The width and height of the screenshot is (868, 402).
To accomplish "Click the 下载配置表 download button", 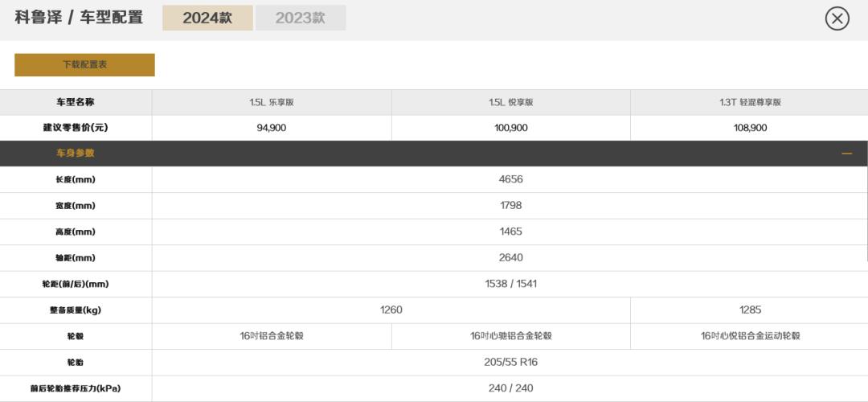I will point(84,64).
